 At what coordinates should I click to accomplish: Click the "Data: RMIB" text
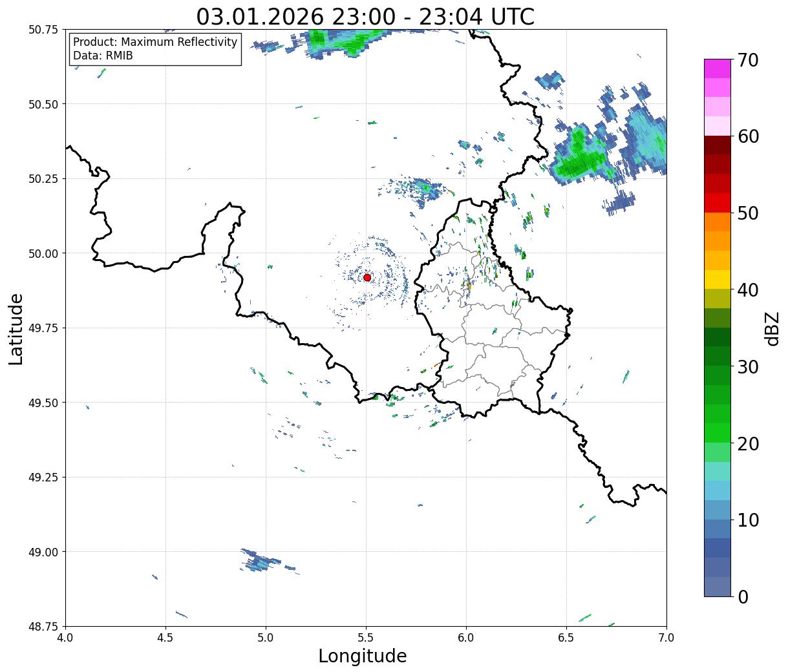103,56
